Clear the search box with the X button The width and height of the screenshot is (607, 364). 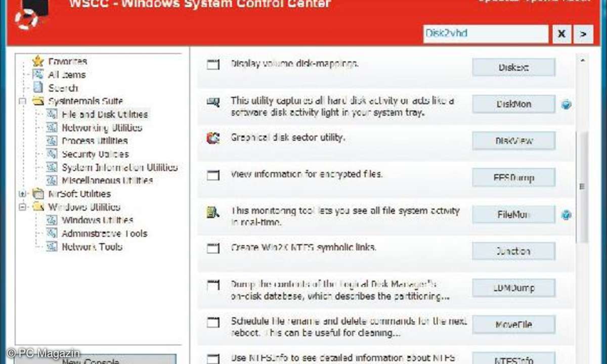(x=561, y=34)
